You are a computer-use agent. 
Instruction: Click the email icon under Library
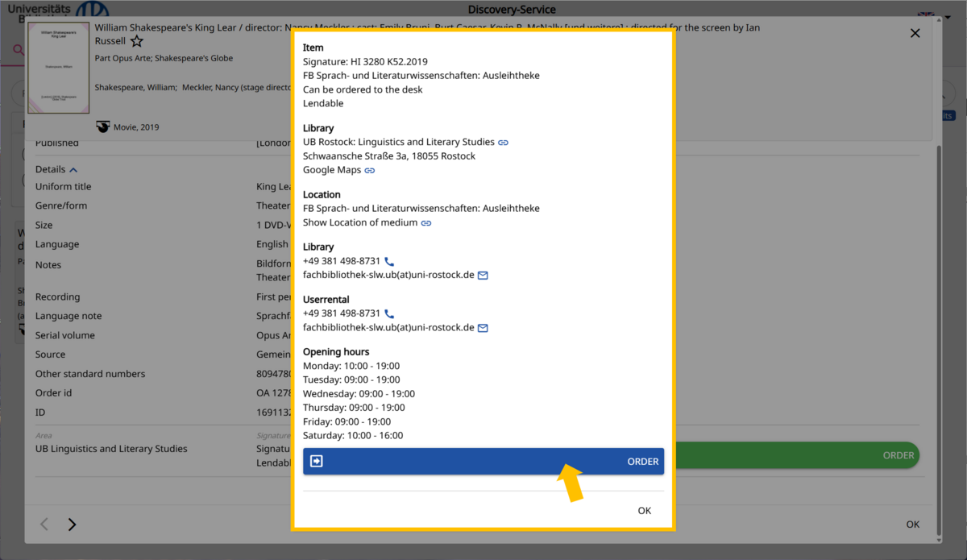click(483, 276)
